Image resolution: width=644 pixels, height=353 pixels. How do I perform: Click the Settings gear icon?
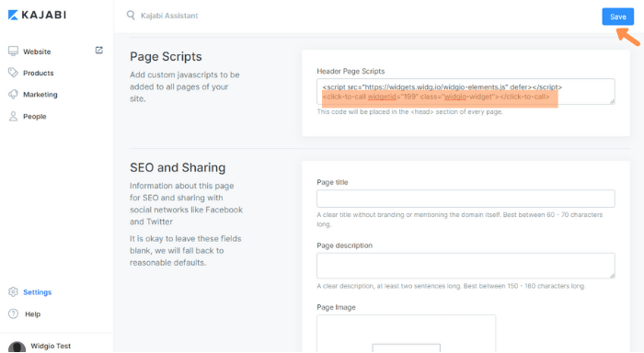pos(13,291)
